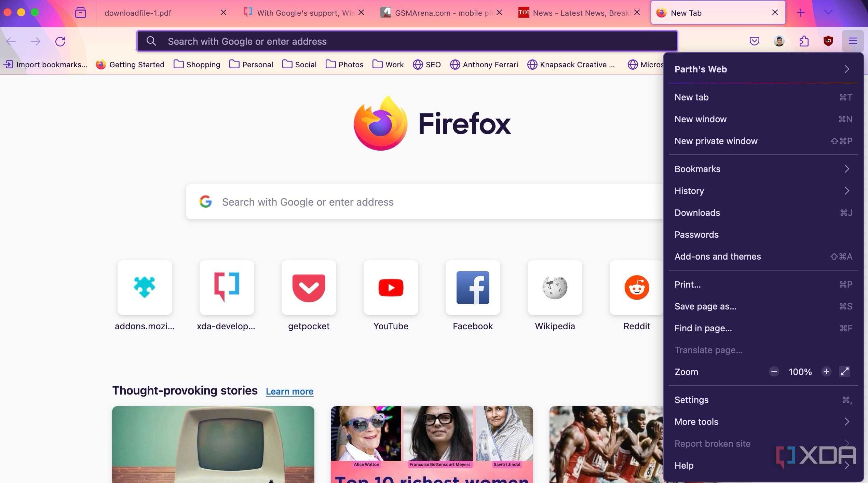Close the New Tab tab

tap(775, 12)
